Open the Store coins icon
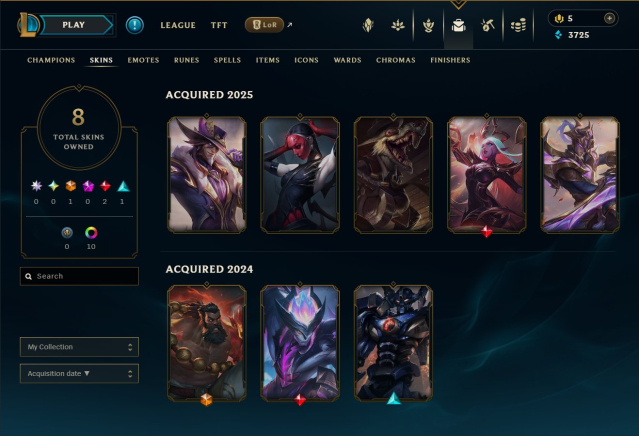The image size is (639, 436). (x=518, y=26)
